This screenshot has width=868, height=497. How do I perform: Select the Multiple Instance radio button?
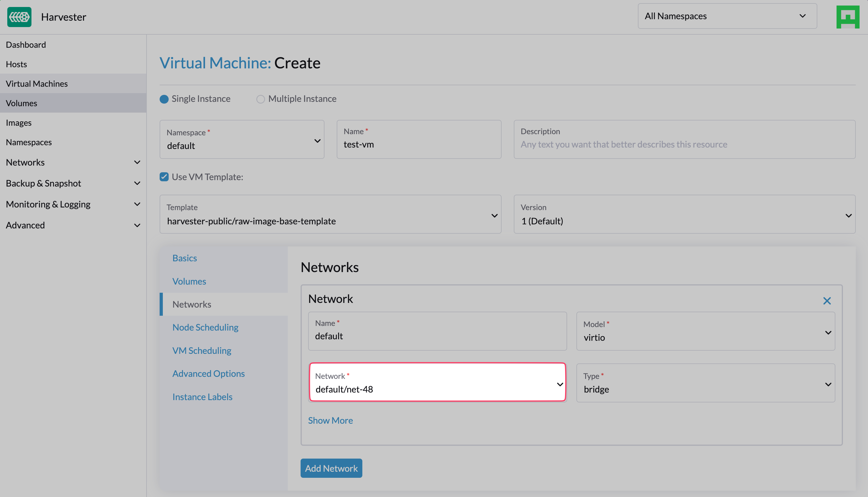(x=261, y=99)
